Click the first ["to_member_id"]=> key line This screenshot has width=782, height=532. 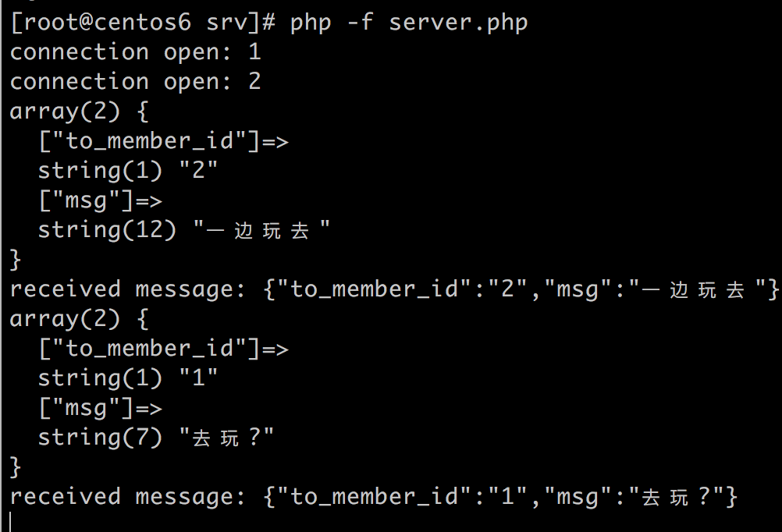(163, 141)
